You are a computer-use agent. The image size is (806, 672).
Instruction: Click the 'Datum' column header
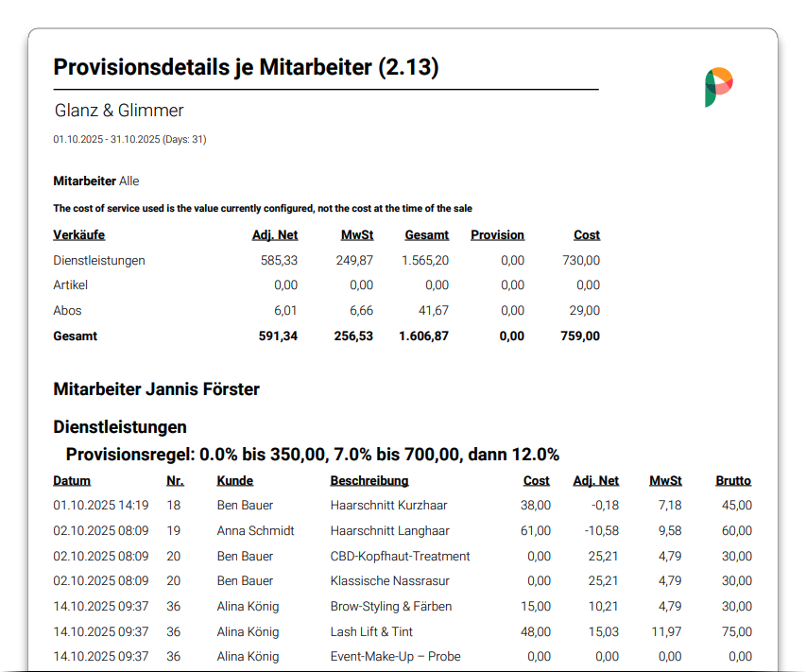(72, 481)
